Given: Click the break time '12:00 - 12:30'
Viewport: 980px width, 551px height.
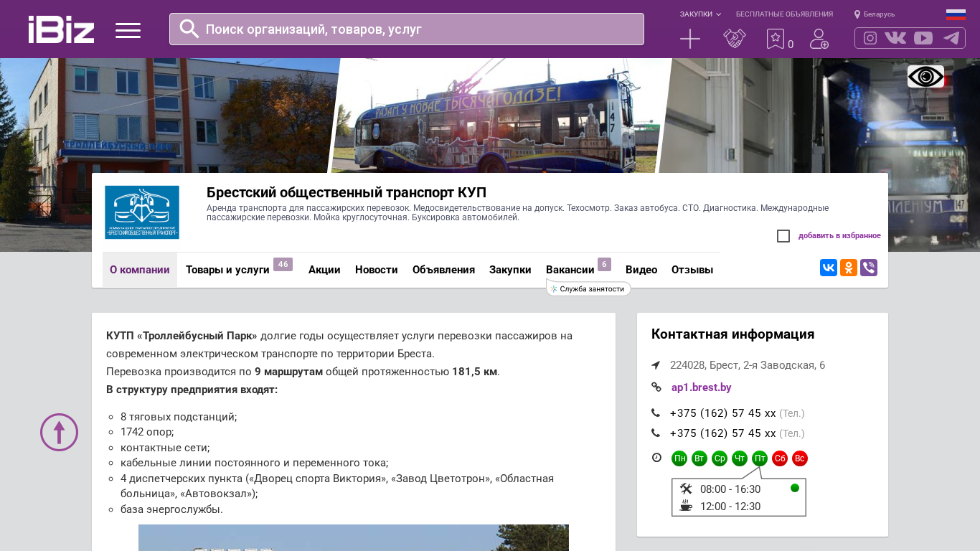Looking at the screenshot, I should (x=730, y=507).
